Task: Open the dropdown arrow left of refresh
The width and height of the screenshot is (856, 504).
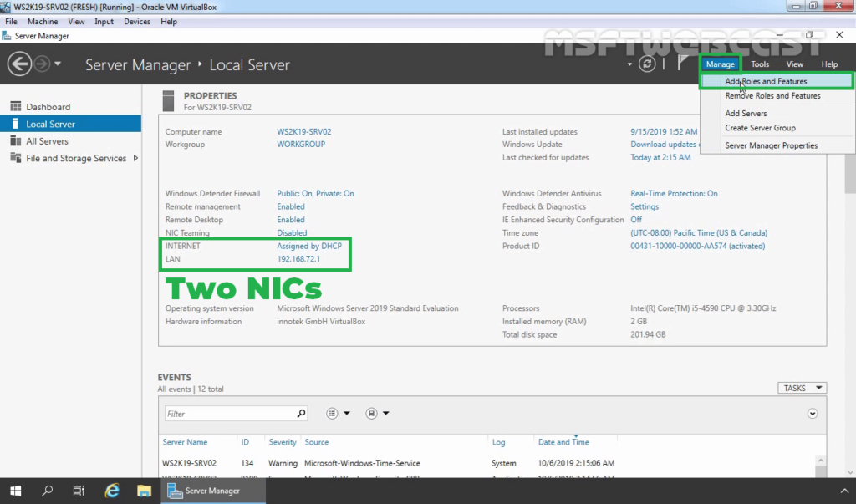Action: (x=629, y=64)
